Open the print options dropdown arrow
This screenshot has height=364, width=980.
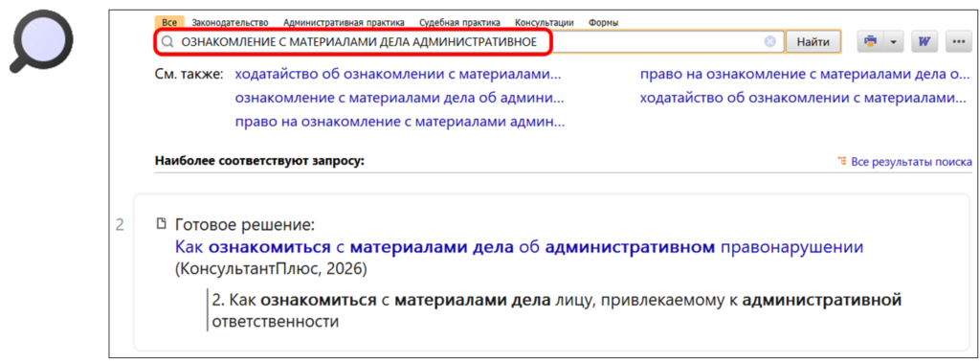[x=893, y=42]
